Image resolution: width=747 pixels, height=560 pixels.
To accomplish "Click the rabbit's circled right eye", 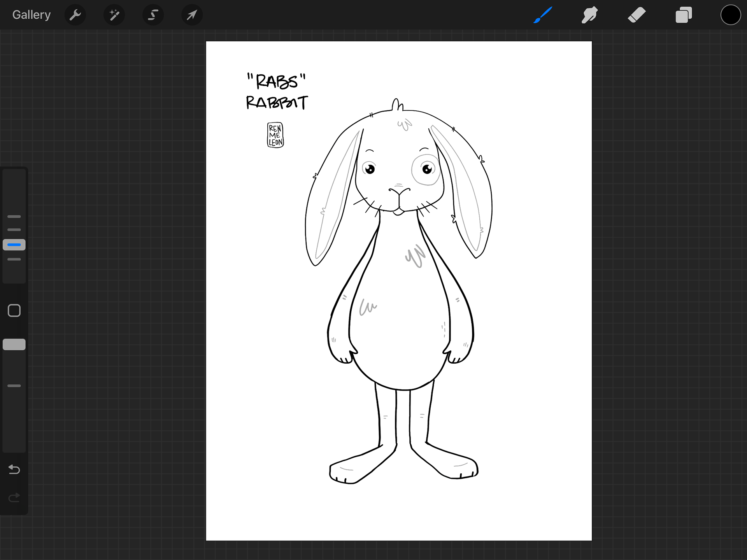I will [427, 169].
